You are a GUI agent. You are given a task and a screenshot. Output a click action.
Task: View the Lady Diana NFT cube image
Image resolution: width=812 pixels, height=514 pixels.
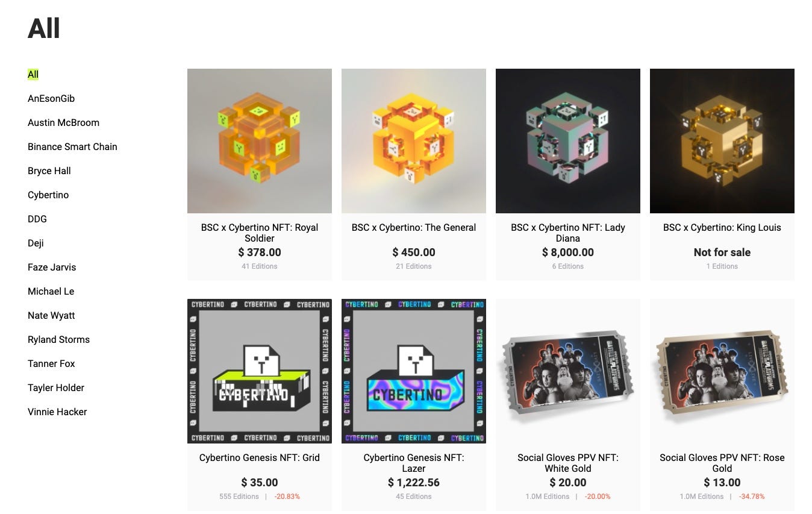(x=568, y=141)
